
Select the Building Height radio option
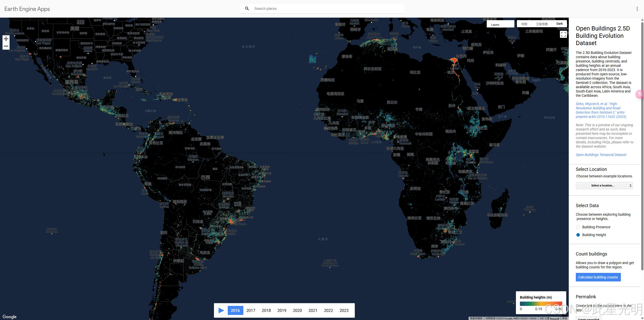point(578,235)
